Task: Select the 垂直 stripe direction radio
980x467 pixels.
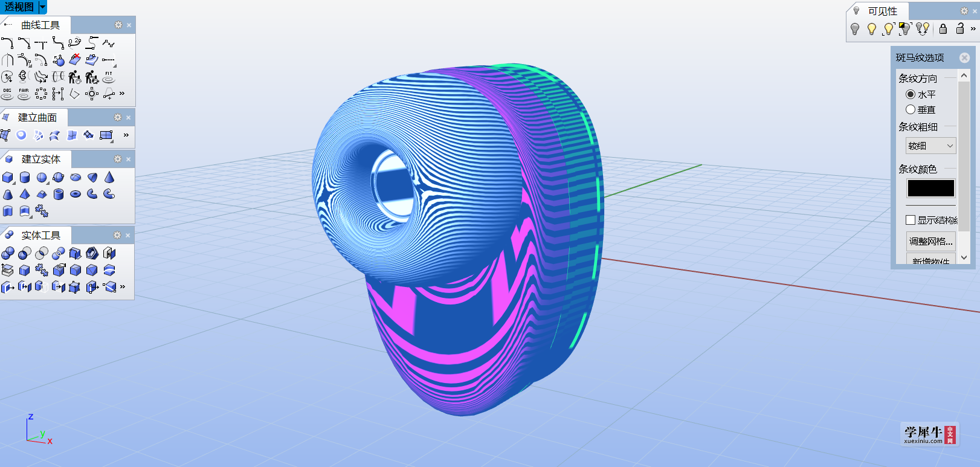Action: tap(911, 109)
